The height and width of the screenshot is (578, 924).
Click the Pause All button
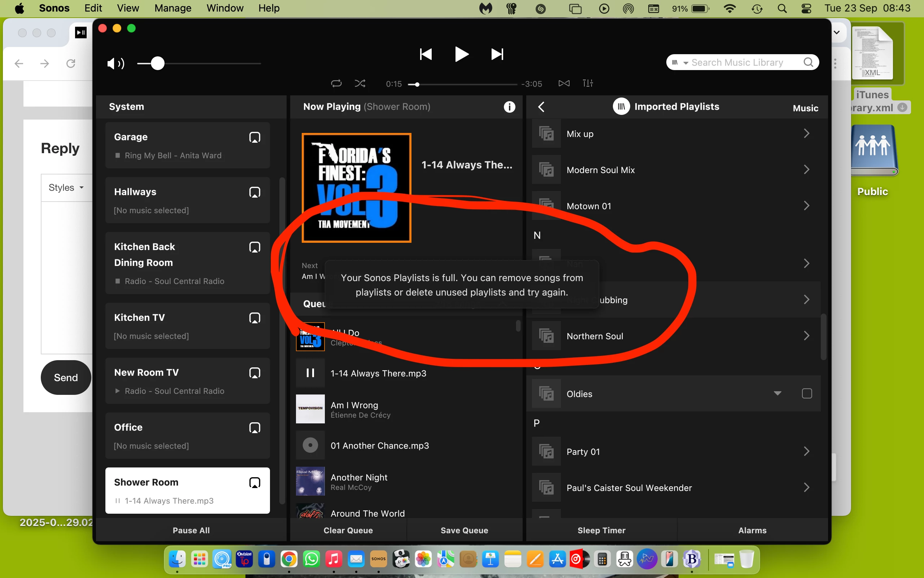pos(191,530)
